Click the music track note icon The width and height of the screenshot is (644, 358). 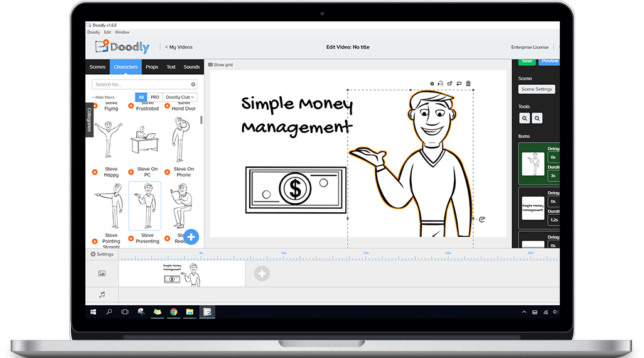coord(102,295)
